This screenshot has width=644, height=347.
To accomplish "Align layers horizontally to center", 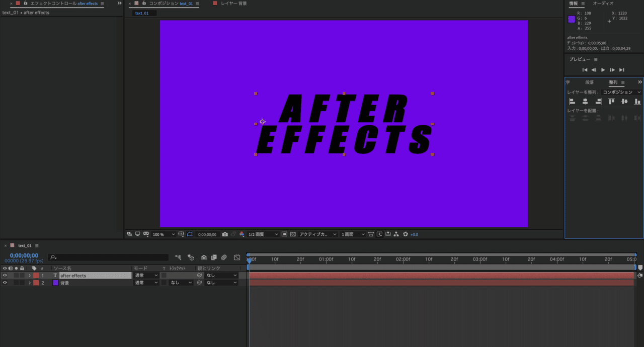I will 585,102.
